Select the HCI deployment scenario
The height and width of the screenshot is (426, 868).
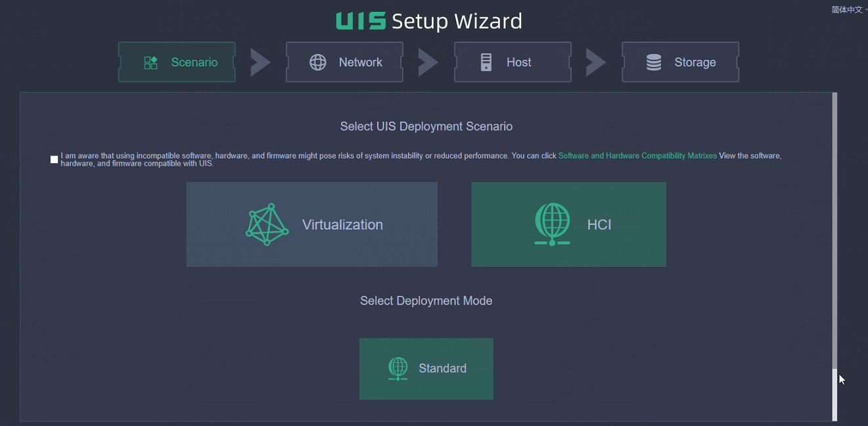(x=569, y=224)
